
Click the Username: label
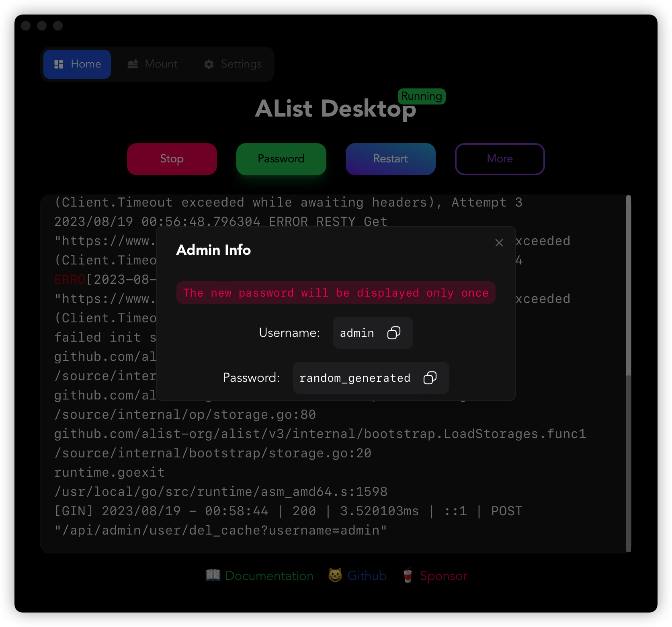click(289, 333)
